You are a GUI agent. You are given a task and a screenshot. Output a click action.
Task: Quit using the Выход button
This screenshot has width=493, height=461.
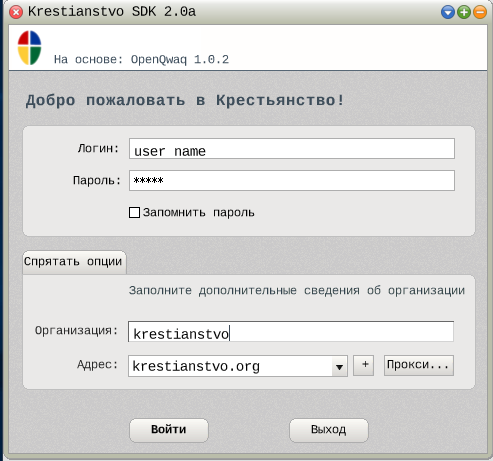(329, 430)
